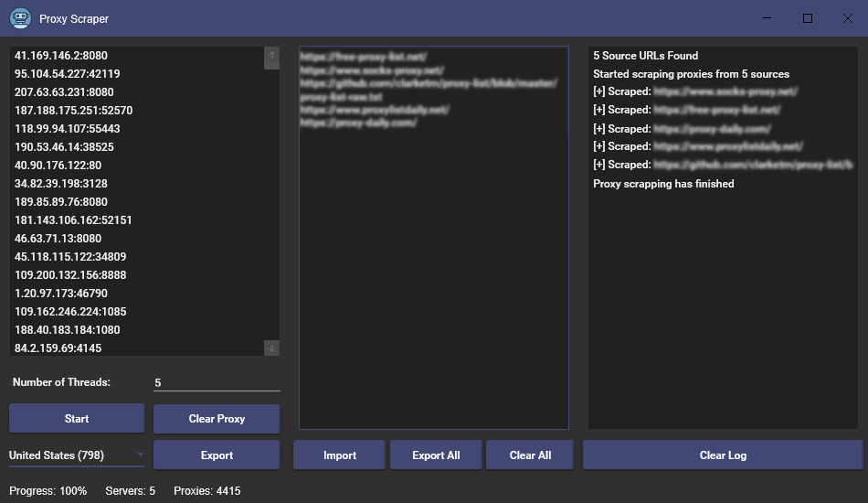The width and height of the screenshot is (868, 503).
Task: Select proxy 207.63.63.231:8080 entry
Action: pyautogui.click(x=64, y=92)
